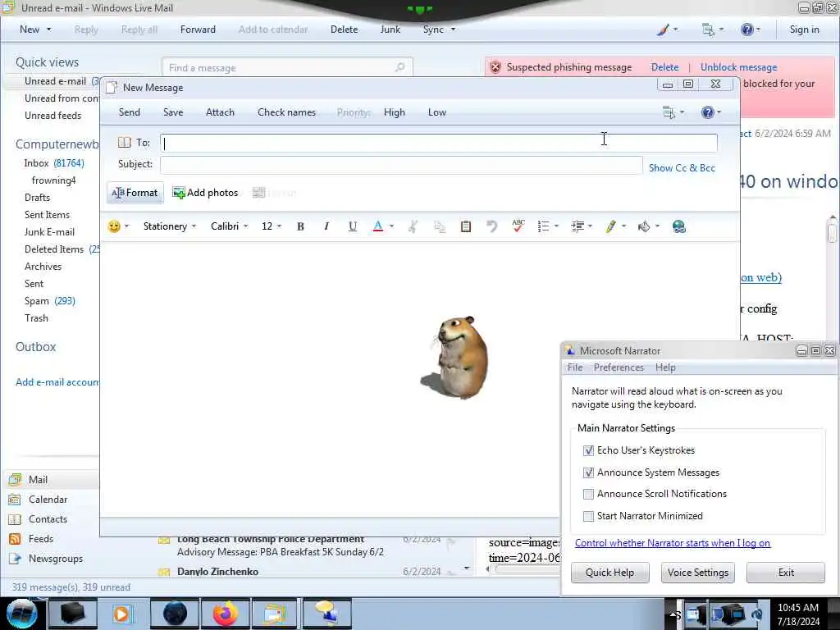Image resolution: width=840 pixels, height=630 pixels.
Task: Click the highlight marker pen icon
Action: click(610, 226)
